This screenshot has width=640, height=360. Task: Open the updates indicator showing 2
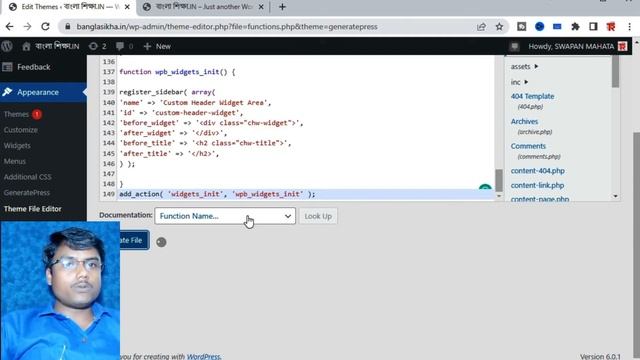pos(98,46)
